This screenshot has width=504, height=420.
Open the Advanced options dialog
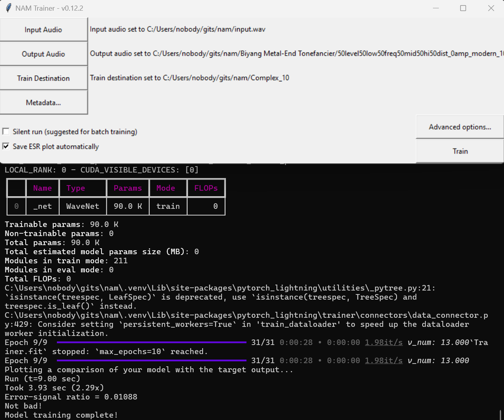coord(459,127)
